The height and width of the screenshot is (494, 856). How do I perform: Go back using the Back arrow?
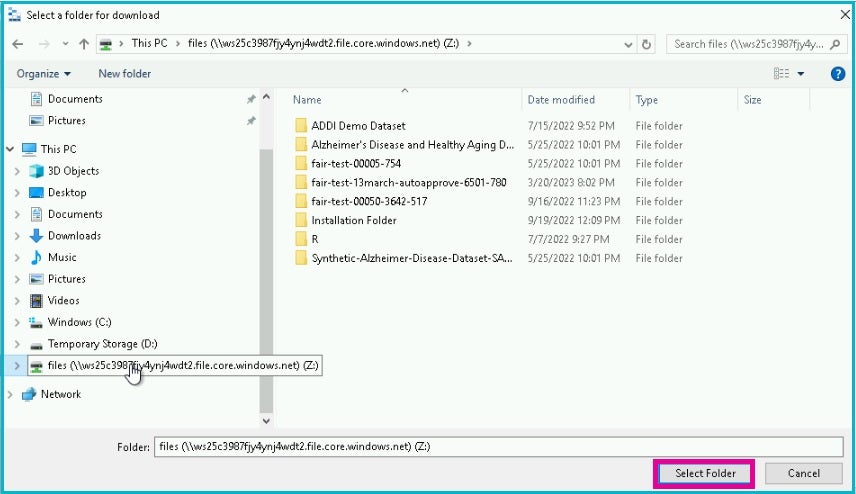tap(18, 44)
